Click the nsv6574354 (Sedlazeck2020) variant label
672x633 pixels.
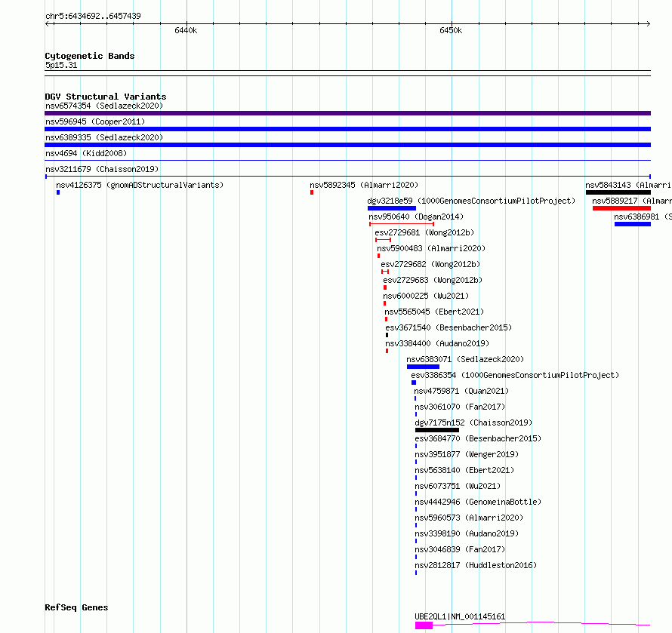click(104, 106)
